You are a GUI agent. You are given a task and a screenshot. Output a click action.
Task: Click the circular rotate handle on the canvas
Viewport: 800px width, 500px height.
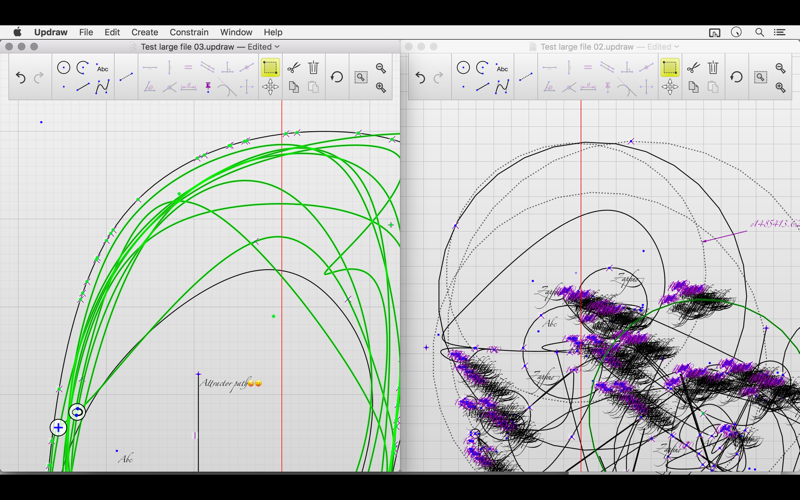pyautogui.click(x=77, y=412)
